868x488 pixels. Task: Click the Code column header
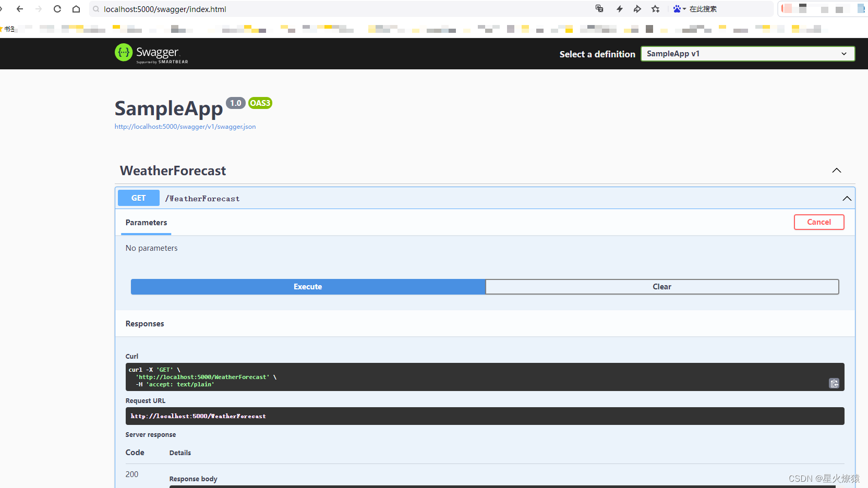coord(135,453)
